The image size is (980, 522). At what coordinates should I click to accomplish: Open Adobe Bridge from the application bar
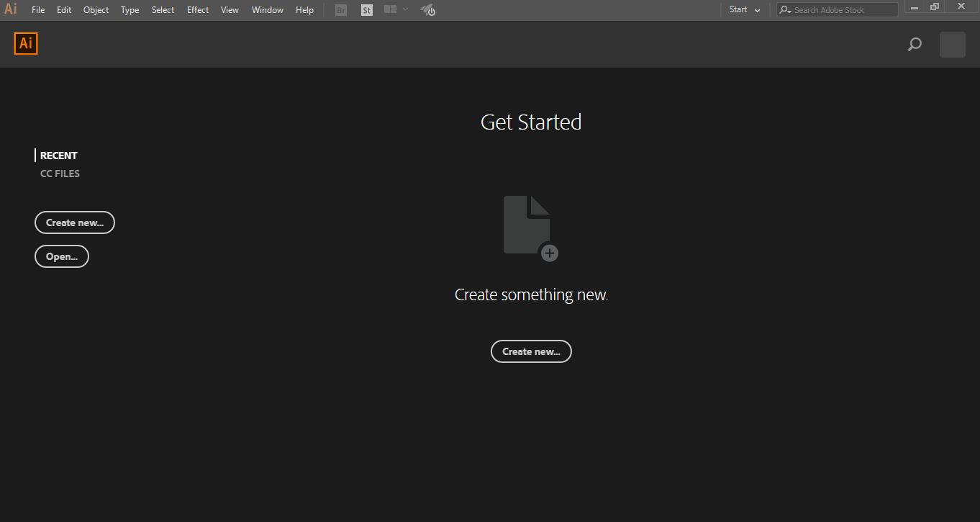(x=340, y=9)
